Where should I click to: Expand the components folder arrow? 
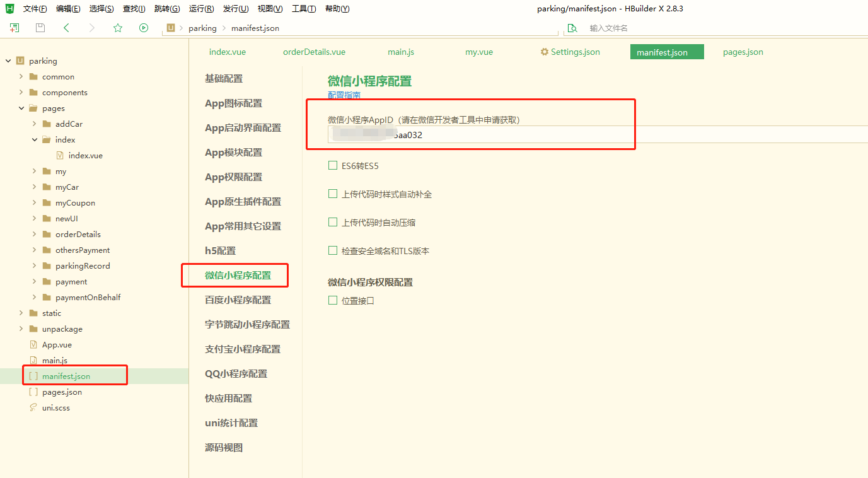[21, 93]
